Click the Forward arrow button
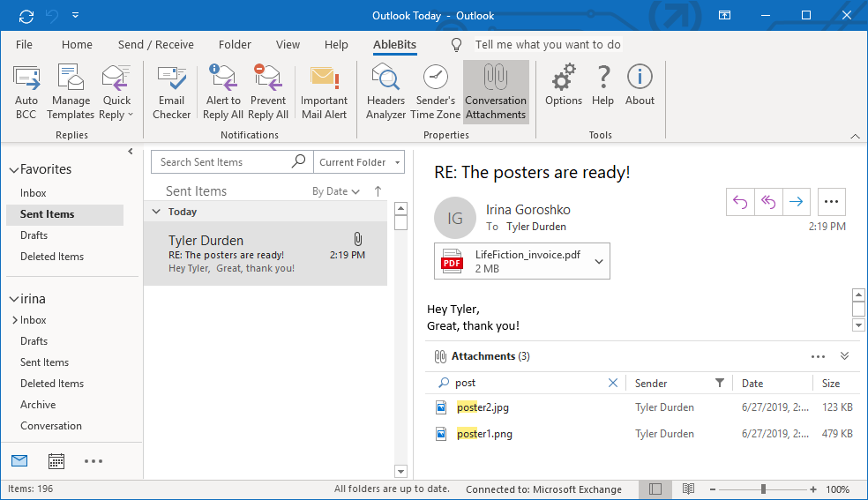 [796, 202]
